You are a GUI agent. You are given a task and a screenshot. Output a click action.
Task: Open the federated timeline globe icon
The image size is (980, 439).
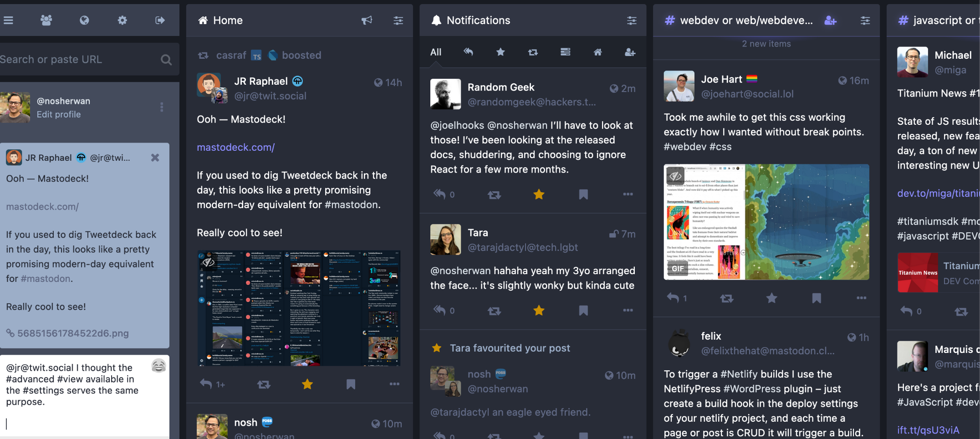(x=84, y=20)
